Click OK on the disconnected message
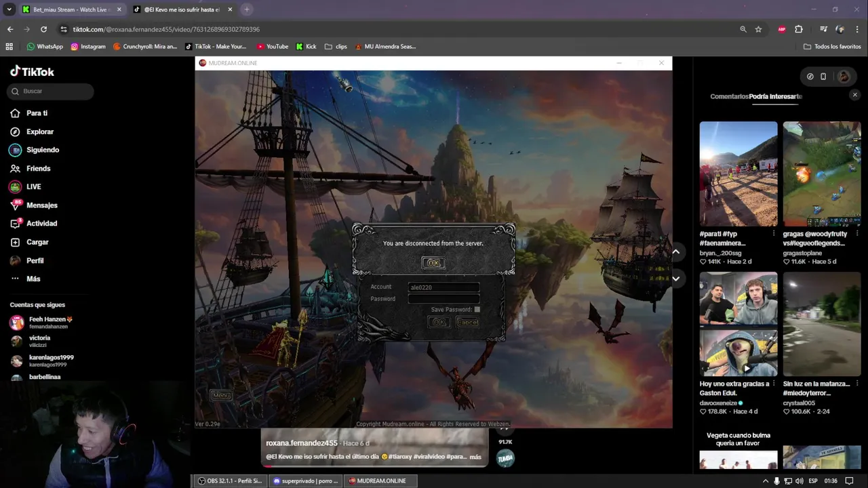Screen dimensions: 868x488 click(x=433, y=263)
